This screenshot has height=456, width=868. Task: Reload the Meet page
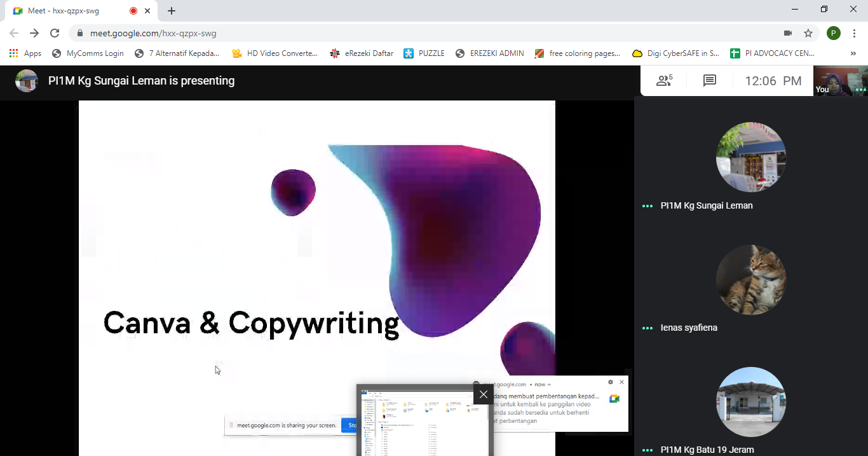click(55, 33)
